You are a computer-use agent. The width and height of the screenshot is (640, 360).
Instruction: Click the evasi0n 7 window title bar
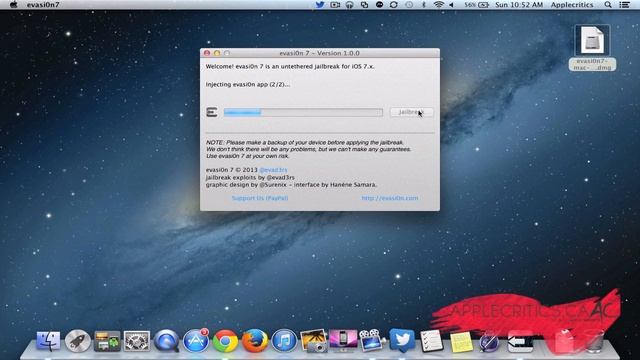click(x=320, y=53)
